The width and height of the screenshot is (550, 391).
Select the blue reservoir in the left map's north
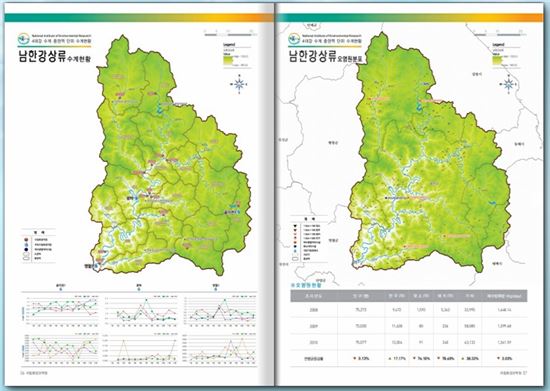(x=160, y=108)
